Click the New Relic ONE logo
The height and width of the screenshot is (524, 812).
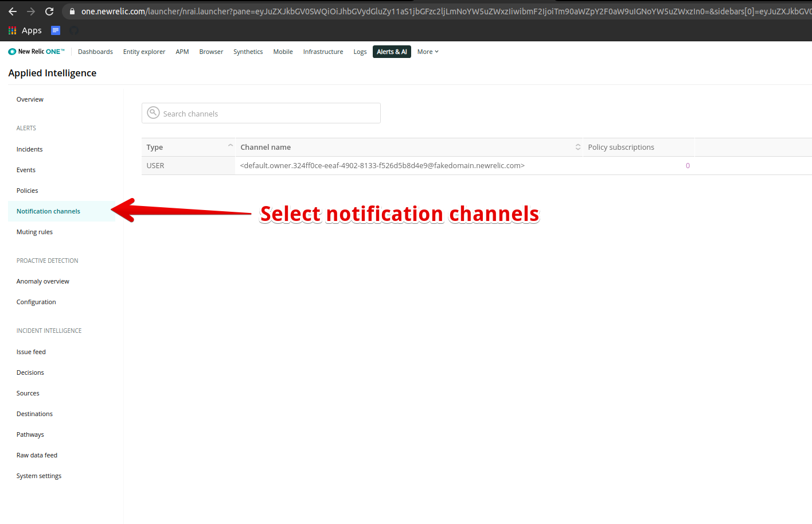tap(37, 52)
